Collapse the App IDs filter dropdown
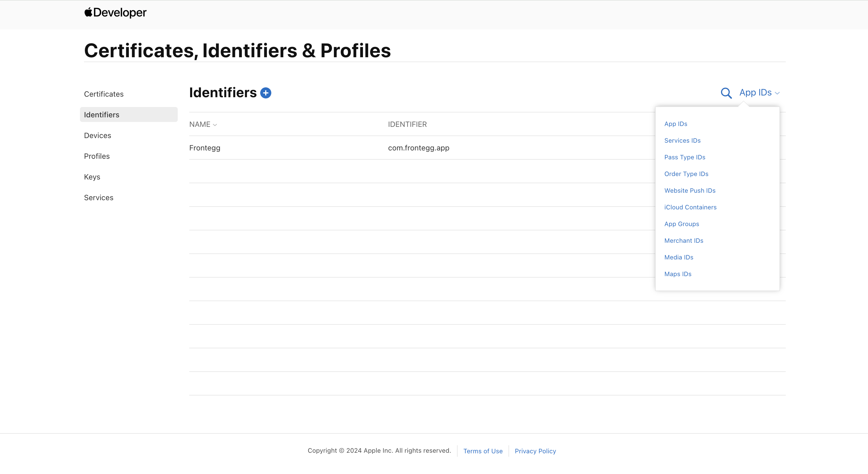The width and height of the screenshot is (868, 474). tap(759, 93)
